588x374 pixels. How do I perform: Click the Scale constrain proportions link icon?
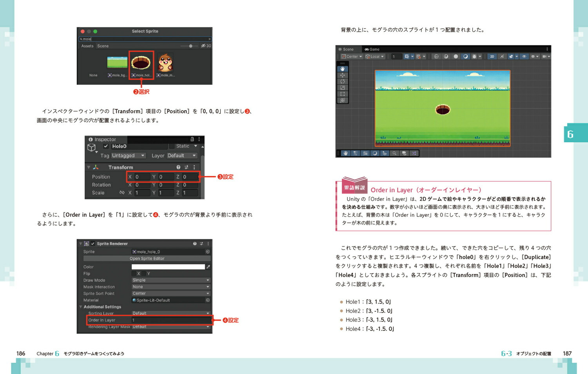click(122, 192)
